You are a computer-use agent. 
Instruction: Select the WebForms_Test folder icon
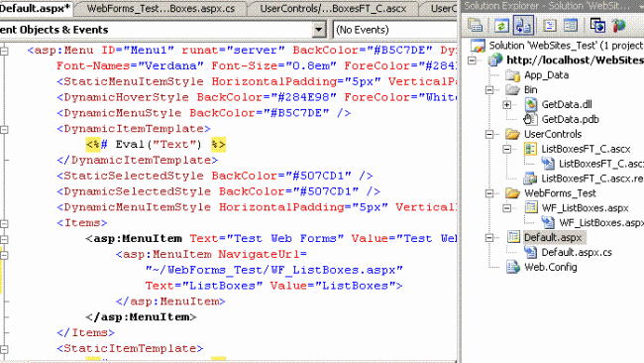pos(512,193)
